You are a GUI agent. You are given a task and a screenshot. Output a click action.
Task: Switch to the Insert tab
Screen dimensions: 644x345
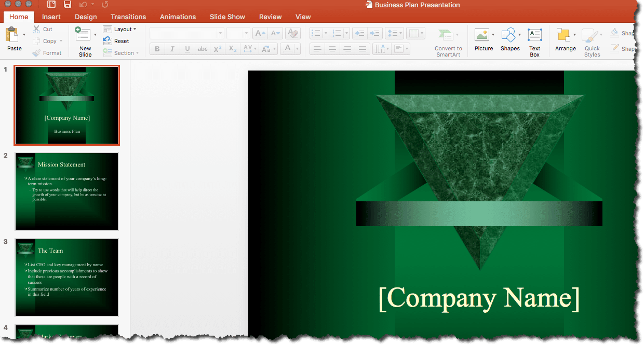click(x=51, y=17)
